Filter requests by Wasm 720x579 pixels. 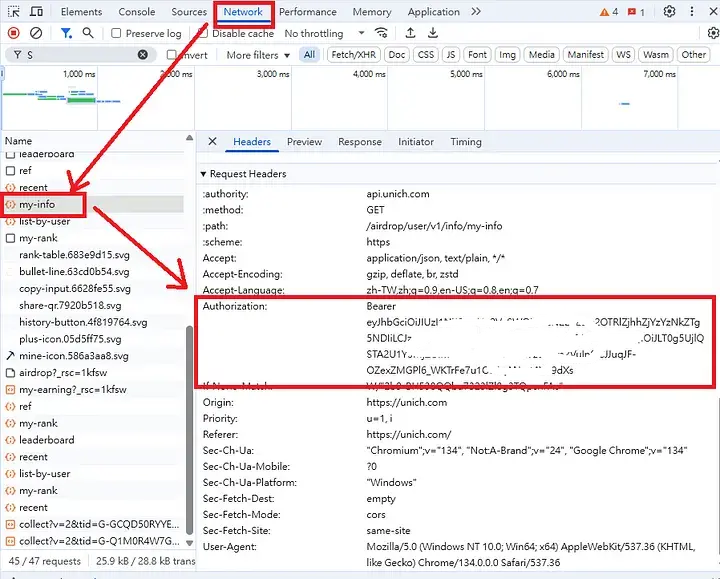656,55
